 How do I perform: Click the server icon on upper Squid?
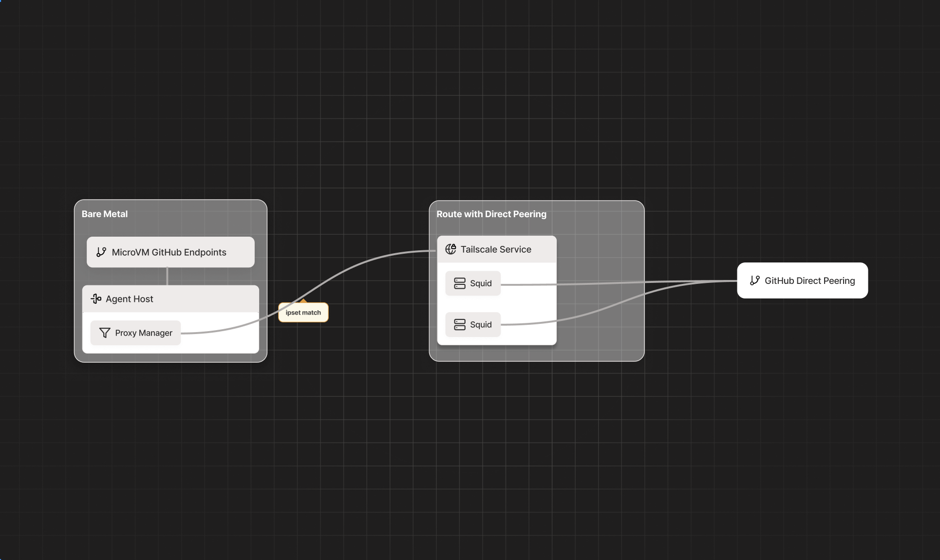click(x=459, y=283)
